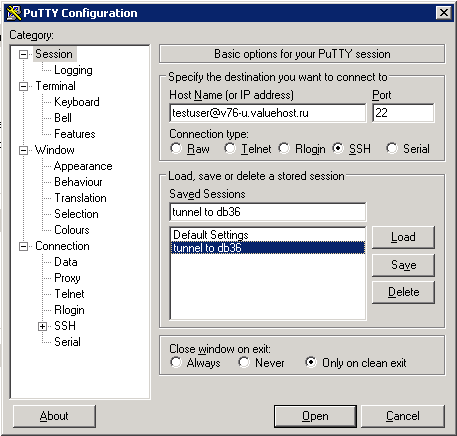Open the Proxy settings category
Viewport: 457px width, 436px height.
[x=67, y=278]
